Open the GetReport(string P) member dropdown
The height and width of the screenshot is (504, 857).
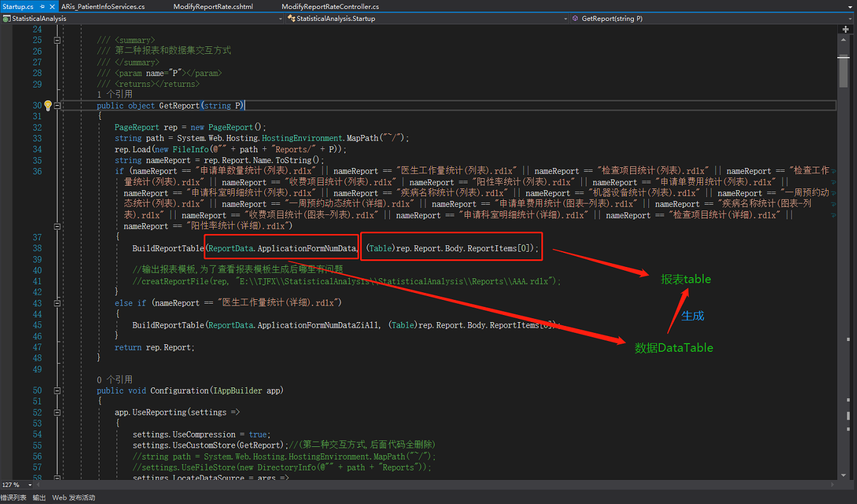point(851,19)
